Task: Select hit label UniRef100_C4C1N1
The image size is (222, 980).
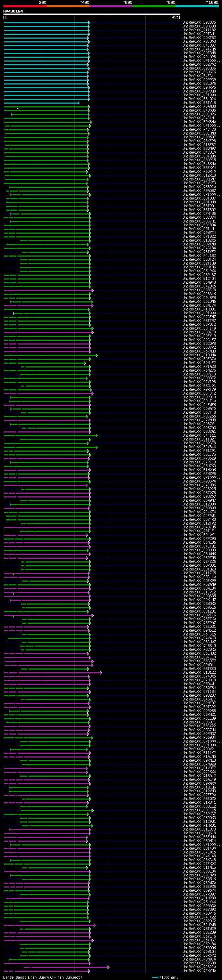Action: click(199, 118)
